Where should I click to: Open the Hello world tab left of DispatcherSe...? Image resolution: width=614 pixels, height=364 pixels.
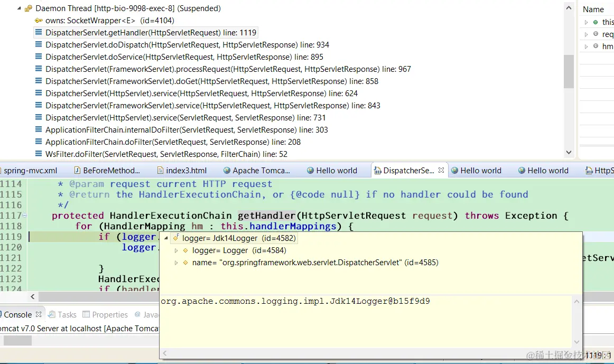(332, 171)
